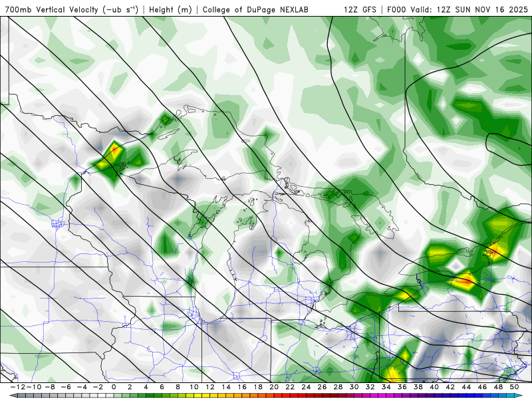Click the '-8' color scale label
The width and height of the screenshot is (532, 399).
50,387
